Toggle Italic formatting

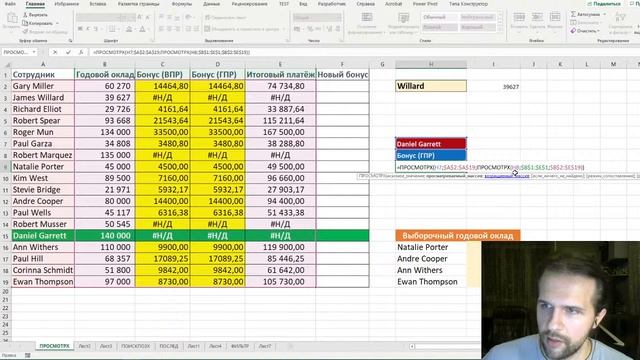pos(88,29)
